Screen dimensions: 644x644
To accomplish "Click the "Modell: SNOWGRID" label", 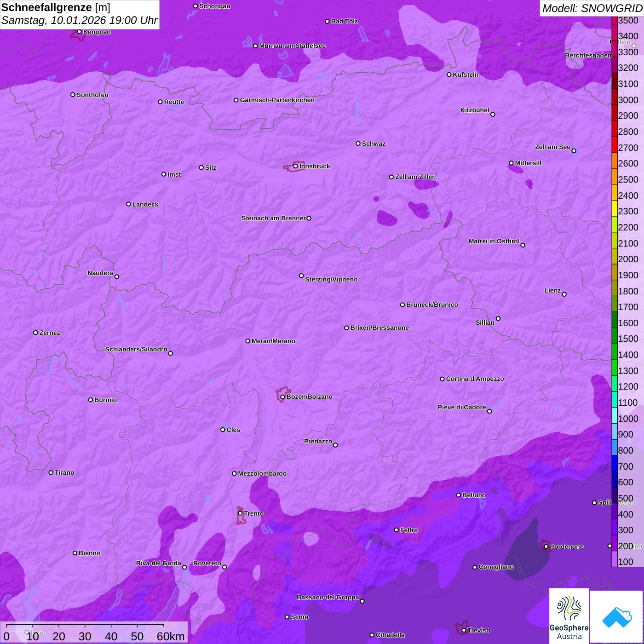I will [x=592, y=8].
